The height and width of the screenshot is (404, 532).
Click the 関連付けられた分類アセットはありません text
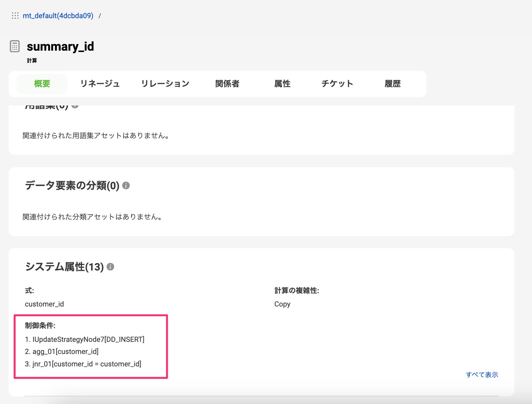coord(92,217)
